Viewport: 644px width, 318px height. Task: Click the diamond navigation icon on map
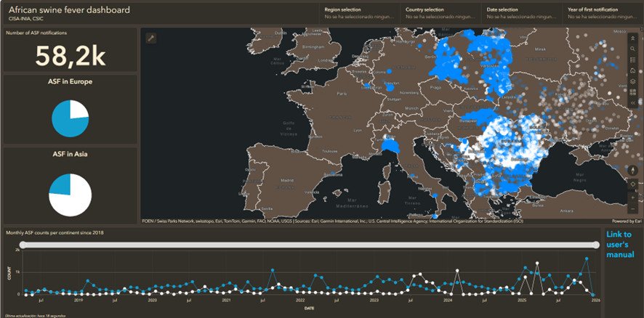633,184
